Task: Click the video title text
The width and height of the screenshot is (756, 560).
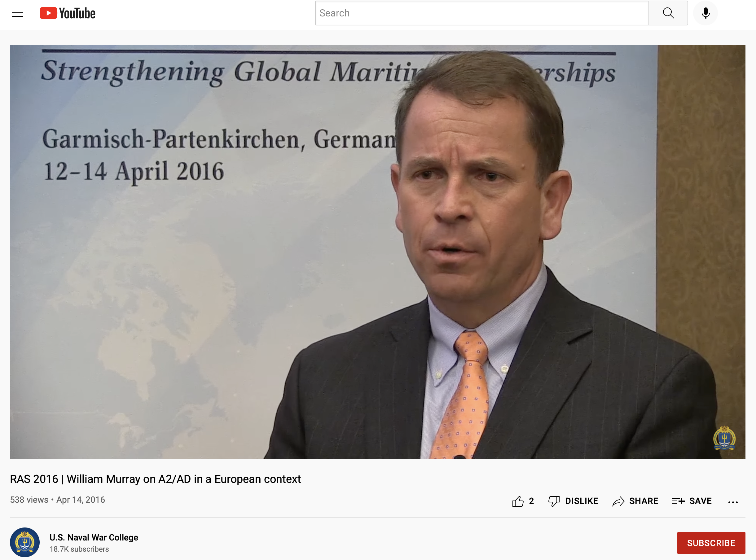Action: click(x=155, y=479)
